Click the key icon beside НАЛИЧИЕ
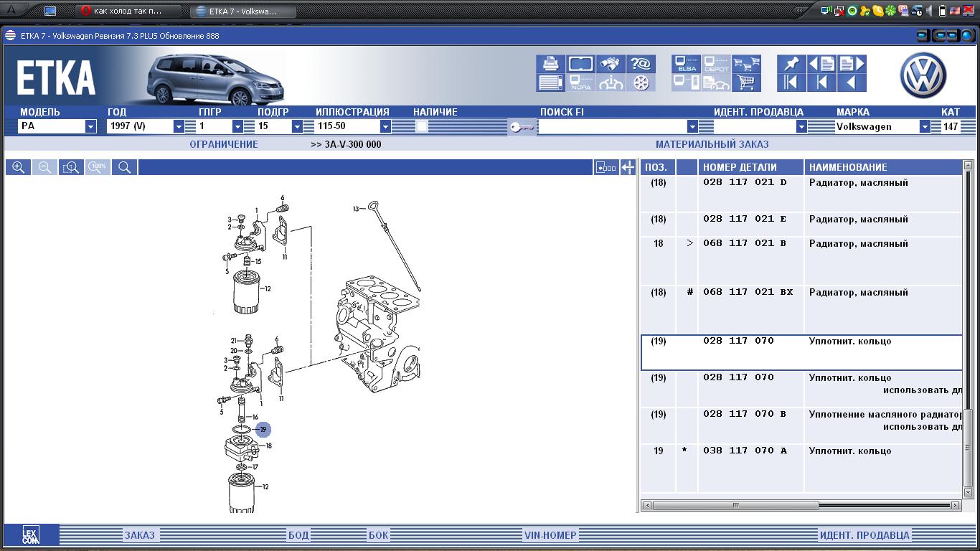This screenshot has width=980, height=551. (x=522, y=127)
